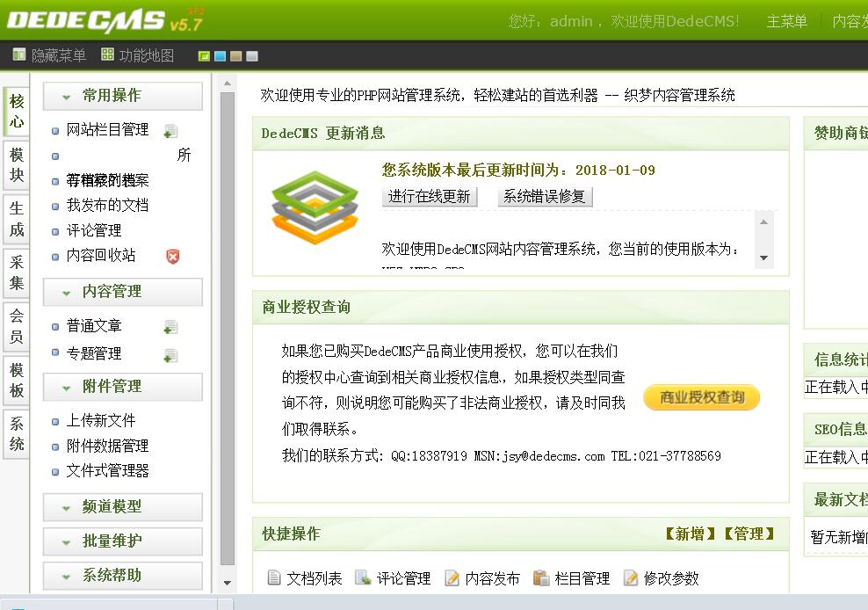This screenshot has height=610, width=868.
Task: Open 普通文章 in the sidebar
Action: [94, 326]
